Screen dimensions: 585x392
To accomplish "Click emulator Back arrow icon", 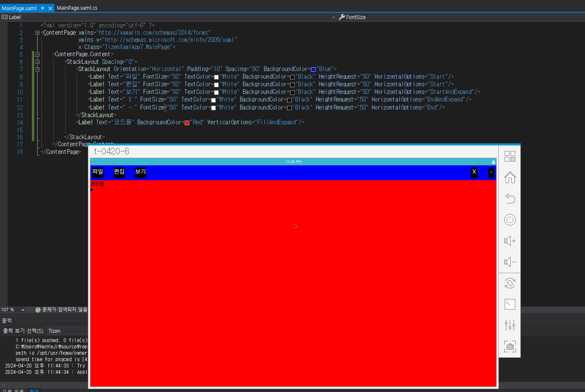I will tap(510, 198).
